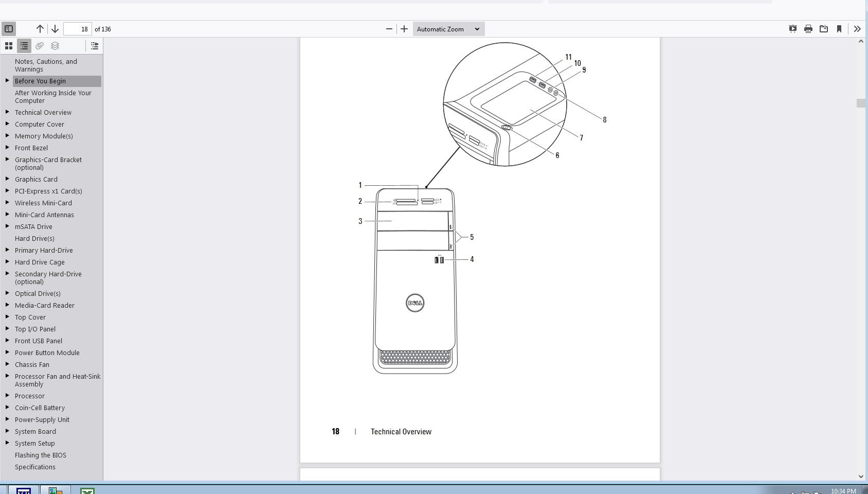
Task: Open Graphics Card outline item
Action: point(36,179)
